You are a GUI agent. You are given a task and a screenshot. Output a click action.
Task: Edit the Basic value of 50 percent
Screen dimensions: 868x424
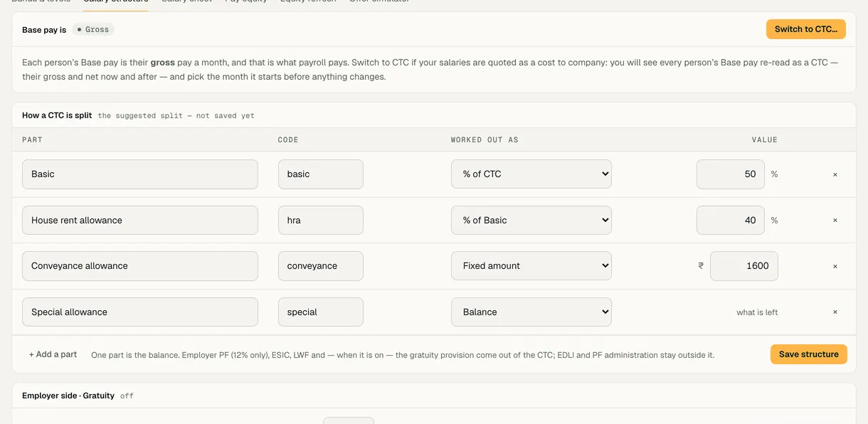731,174
